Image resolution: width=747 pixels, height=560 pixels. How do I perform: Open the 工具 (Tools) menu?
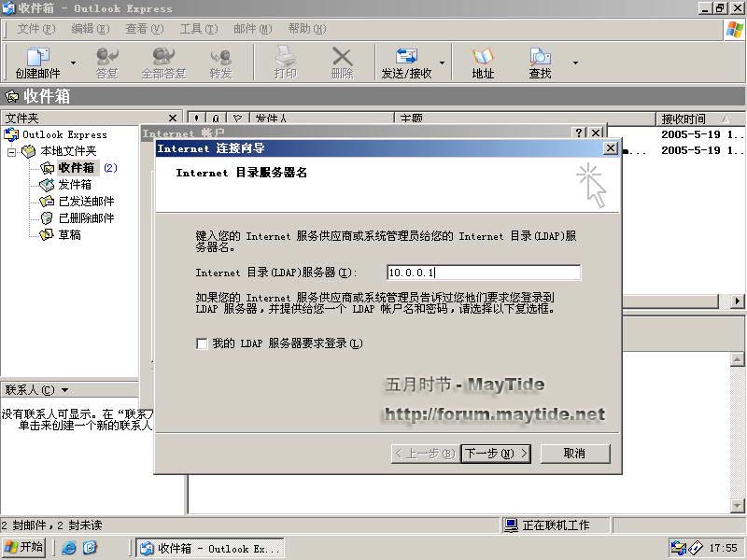click(197, 29)
